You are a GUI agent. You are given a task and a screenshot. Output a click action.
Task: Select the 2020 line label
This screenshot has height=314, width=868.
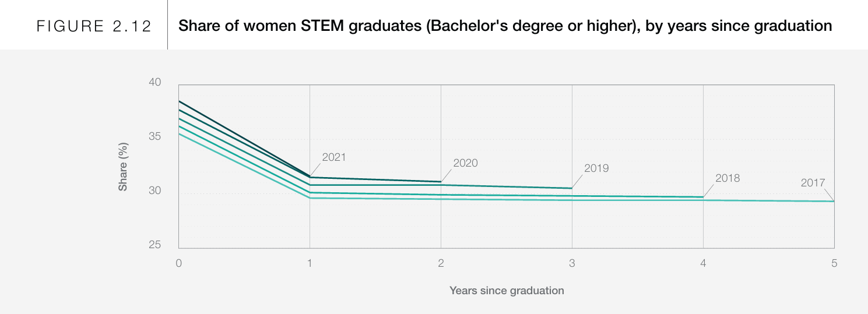465,163
